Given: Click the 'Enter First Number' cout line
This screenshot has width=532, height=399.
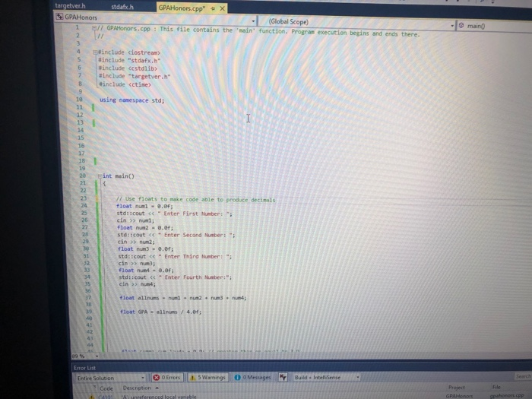Looking at the screenshot, I should pyautogui.click(x=174, y=214).
